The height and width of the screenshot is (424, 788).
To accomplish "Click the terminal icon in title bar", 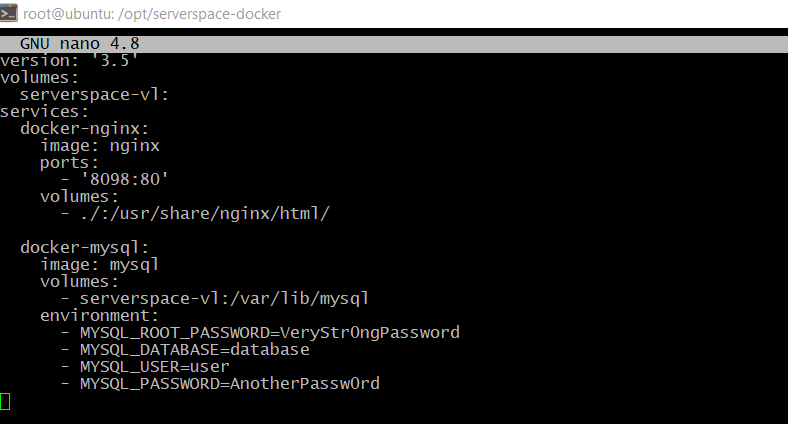I will coord(9,14).
